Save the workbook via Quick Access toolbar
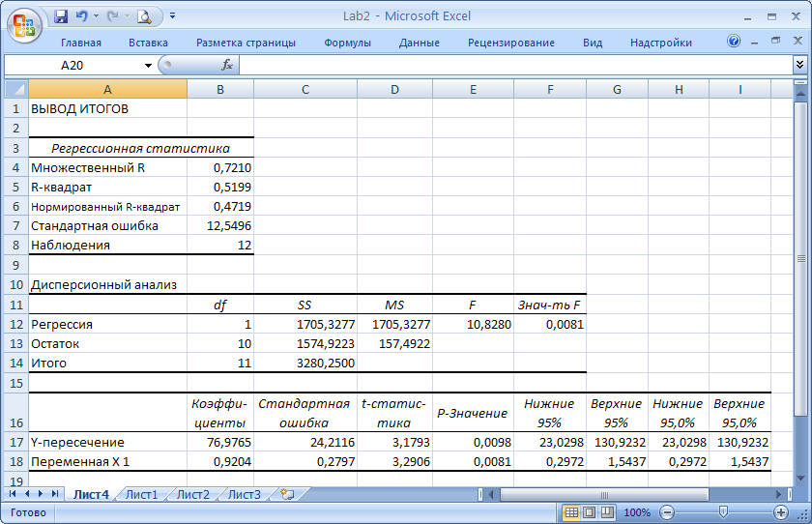812x524 pixels. [61, 16]
